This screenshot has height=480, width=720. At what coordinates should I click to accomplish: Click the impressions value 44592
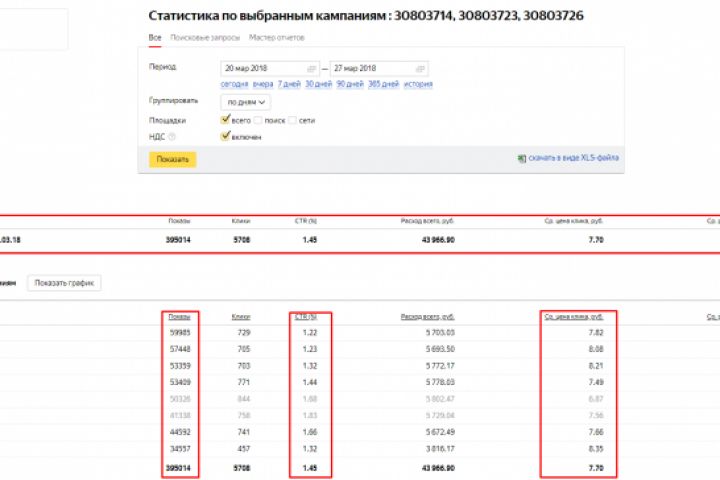(180, 432)
